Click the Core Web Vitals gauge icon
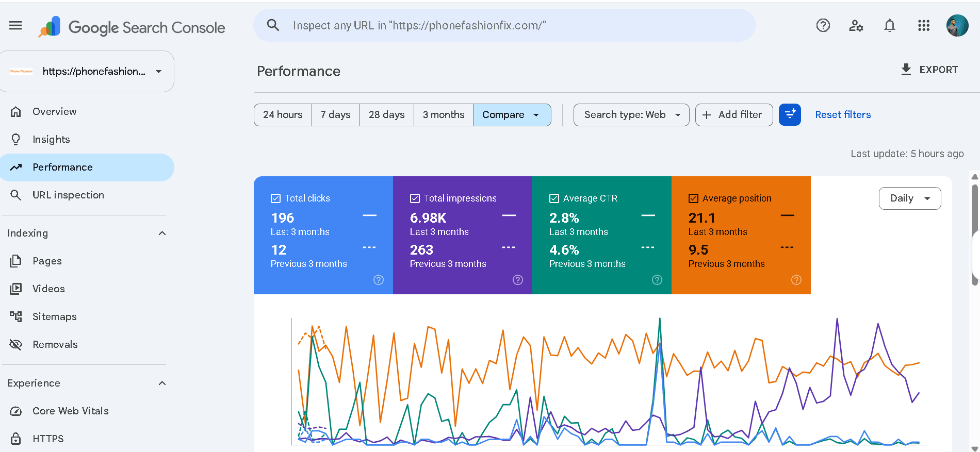The image size is (980, 452). 16,411
